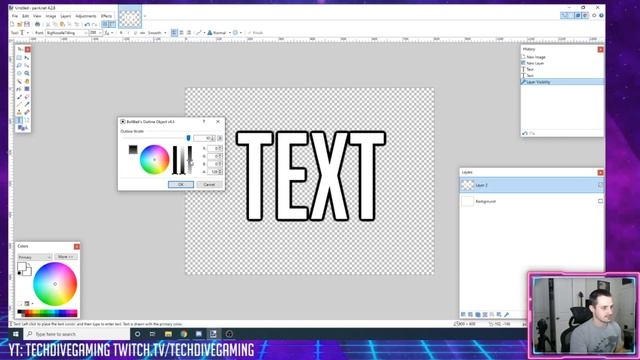Open the Normal blend mode dropdown
The image size is (640, 360).
click(219, 33)
